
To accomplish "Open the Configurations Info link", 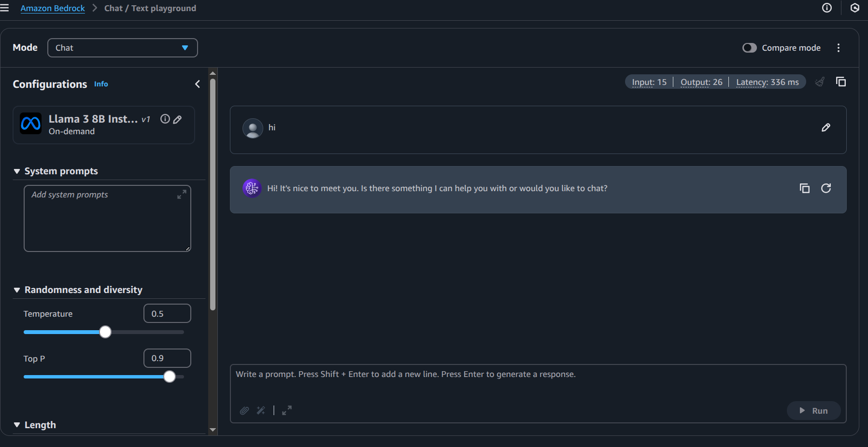I will (101, 84).
